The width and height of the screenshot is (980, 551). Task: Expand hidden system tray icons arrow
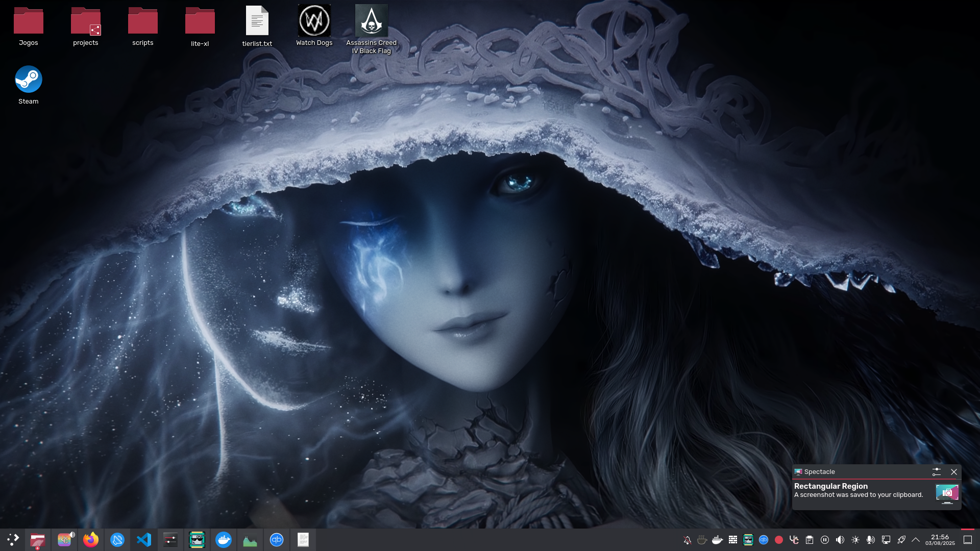pyautogui.click(x=916, y=540)
